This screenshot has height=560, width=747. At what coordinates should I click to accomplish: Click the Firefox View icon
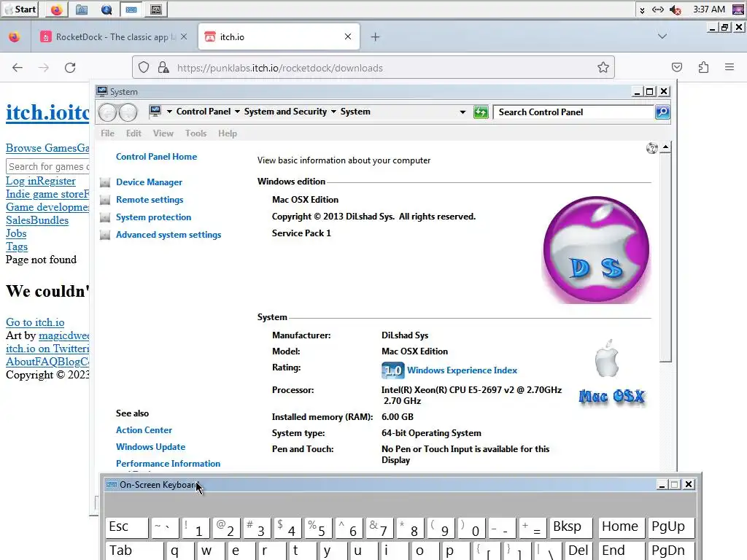coord(15,36)
